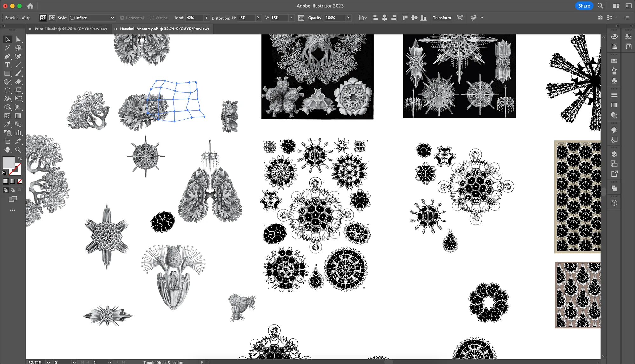
Task: Click the Home button
Action: (30, 6)
